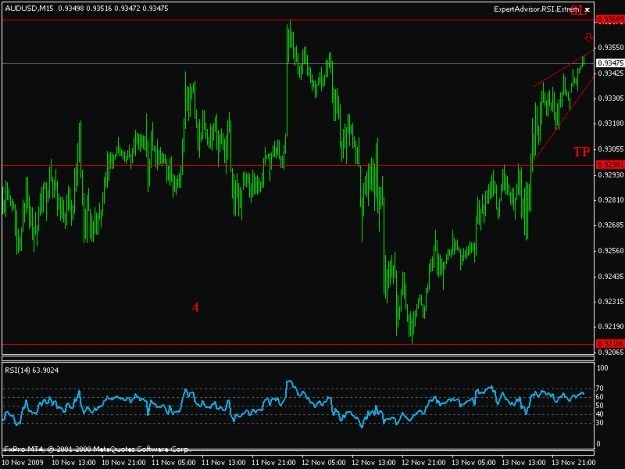Click the 13 Nov 13:00 time label
This screenshot has height=469, width=625.
pyautogui.click(x=523, y=463)
